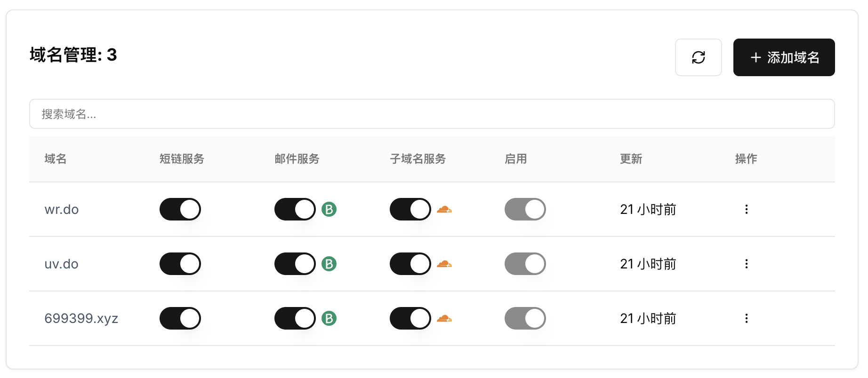Click the green B icon for uv.do
The width and height of the screenshot is (868, 378).
point(329,264)
